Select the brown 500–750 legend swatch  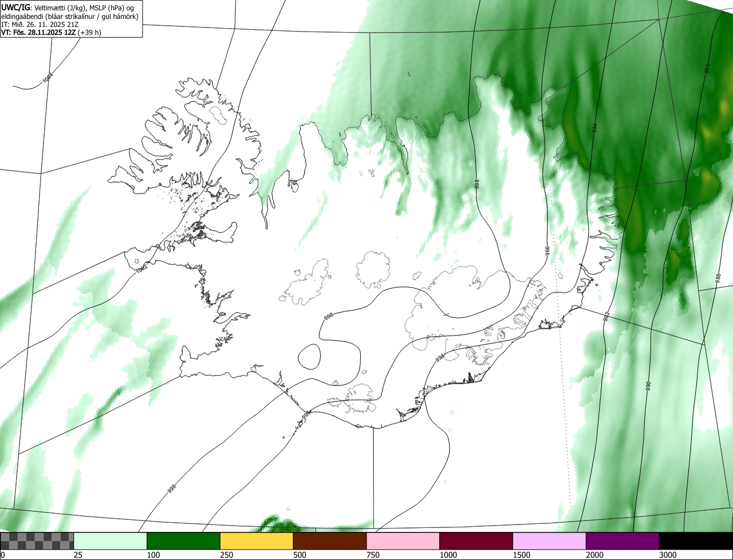point(330,541)
